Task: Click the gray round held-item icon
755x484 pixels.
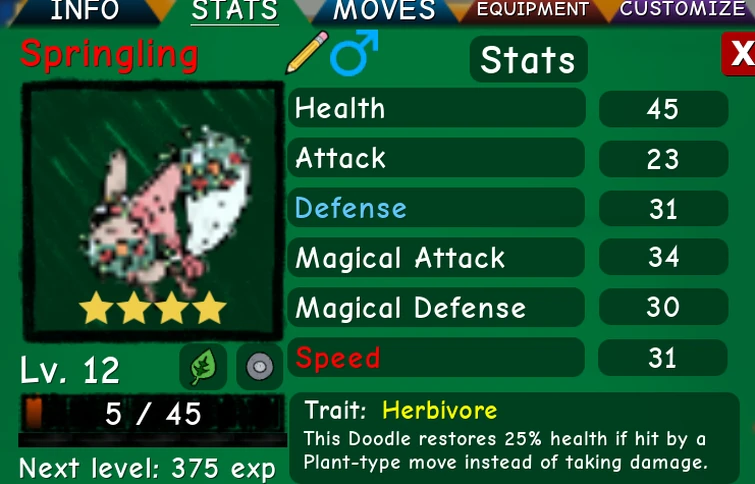Action: click(x=260, y=366)
